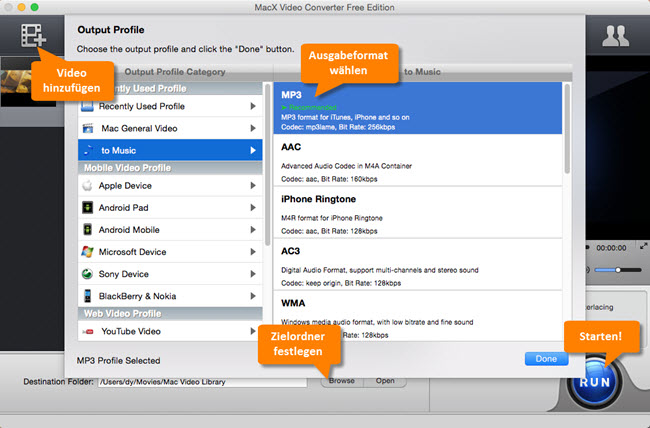The width and height of the screenshot is (650, 428).
Task: Click the music note icon
Action: 88,150
